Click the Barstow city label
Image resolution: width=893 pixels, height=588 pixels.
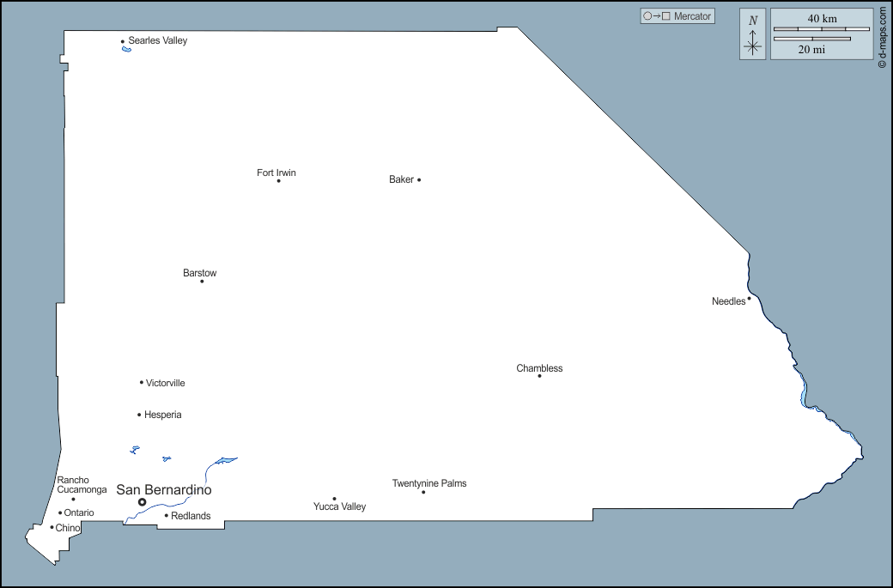(200, 273)
